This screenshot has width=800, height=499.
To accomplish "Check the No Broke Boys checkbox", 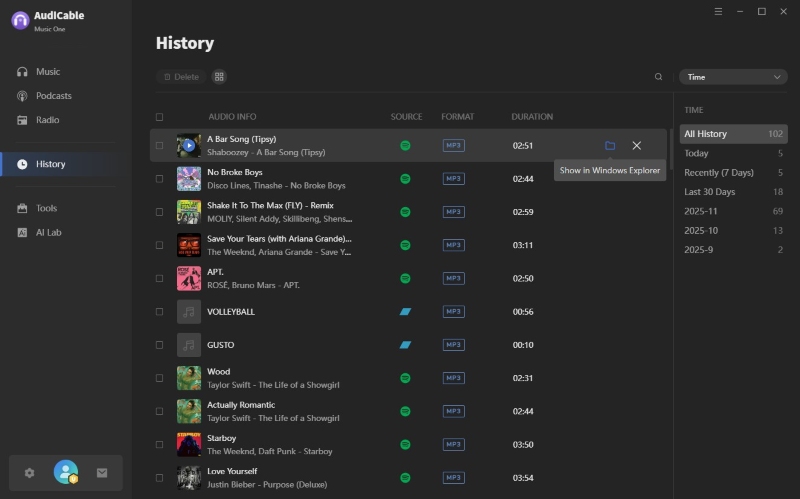I will pos(159,179).
